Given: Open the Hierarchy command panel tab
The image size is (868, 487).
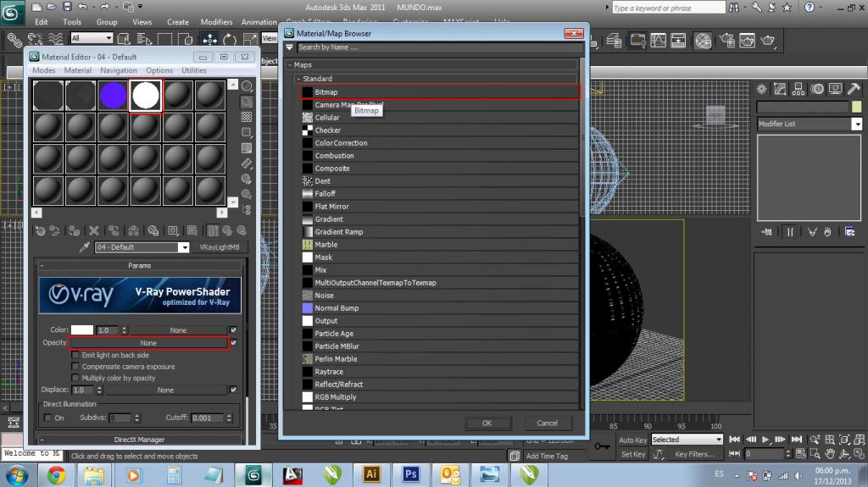Looking at the screenshot, I should (798, 89).
